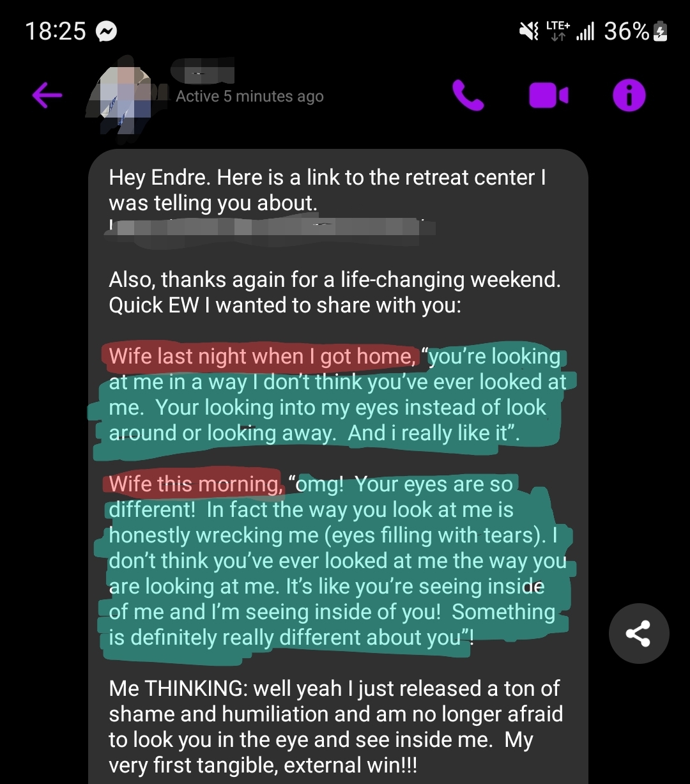The image size is (690, 784).
Task: Tap the signal strength bars icon
Action: point(585,31)
